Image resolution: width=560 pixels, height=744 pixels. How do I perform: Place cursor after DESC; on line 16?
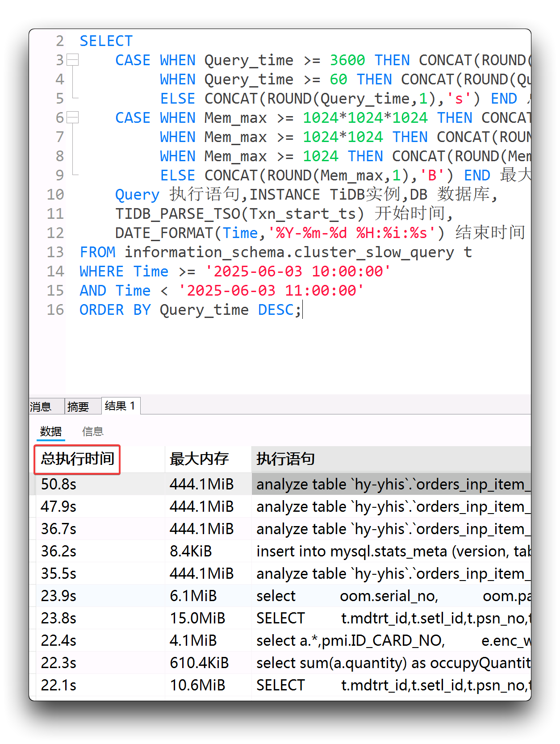[303, 309]
